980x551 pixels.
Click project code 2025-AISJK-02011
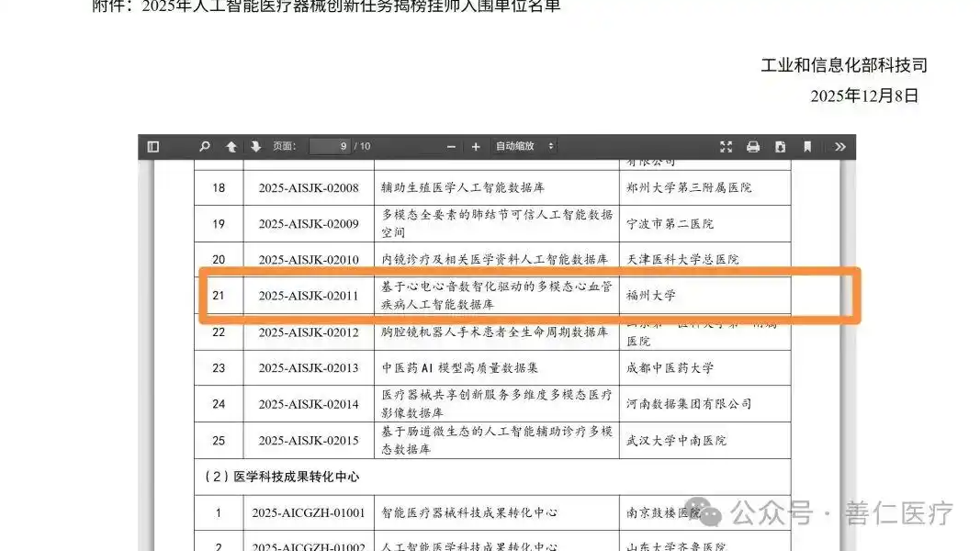[309, 296]
